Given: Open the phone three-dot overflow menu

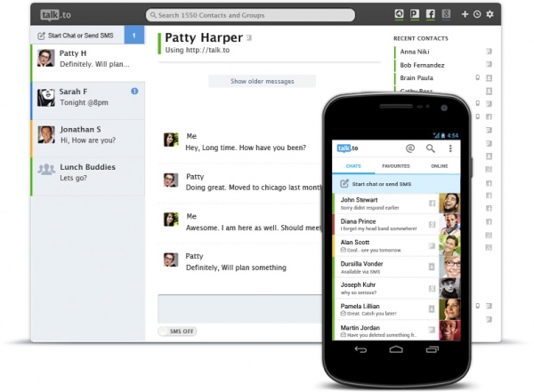Looking at the screenshot, I should 450,148.
